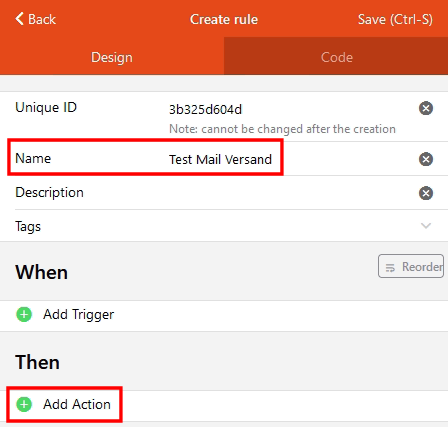The image size is (448, 427).
Task: Click the Add Action label
Action: [x=77, y=404]
